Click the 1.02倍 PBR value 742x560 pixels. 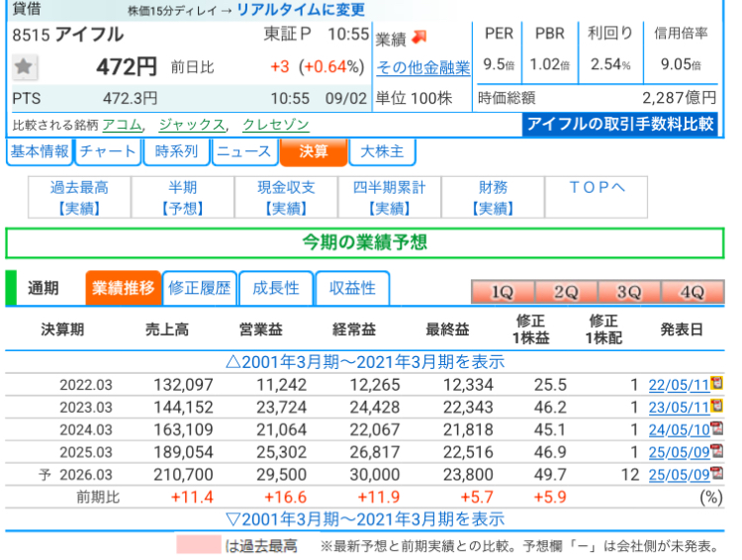[x=549, y=64]
